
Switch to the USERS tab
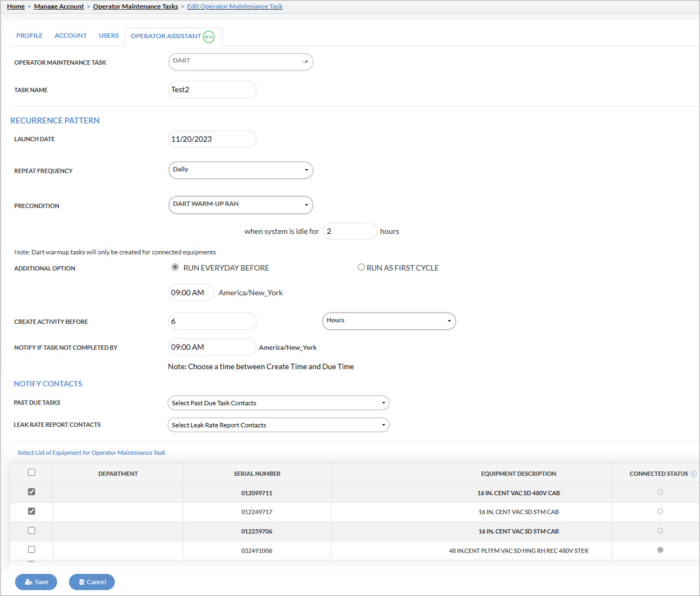tap(109, 36)
